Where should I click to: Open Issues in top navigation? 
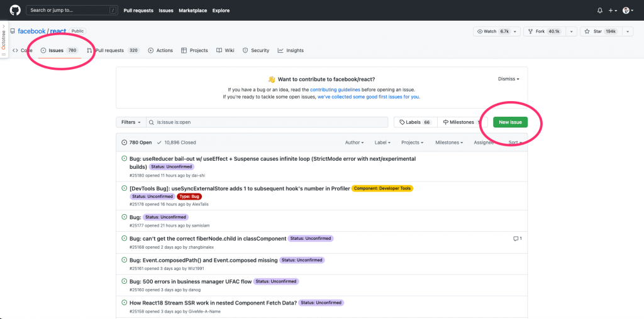click(x=166, y=11)
